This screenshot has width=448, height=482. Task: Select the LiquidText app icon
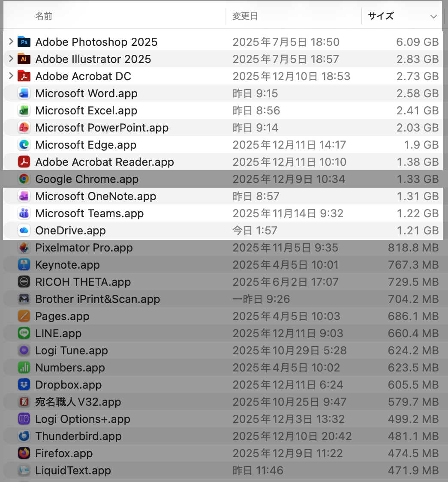click(x=24, y=470)
